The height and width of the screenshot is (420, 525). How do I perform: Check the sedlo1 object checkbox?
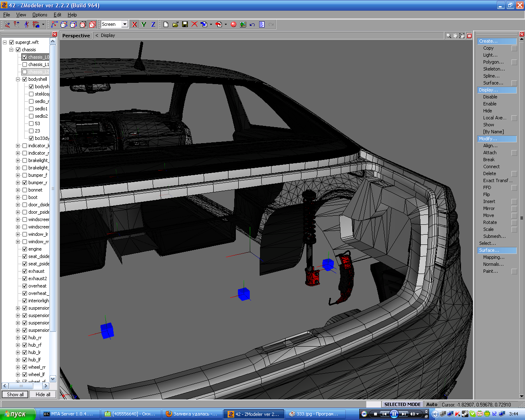click(x=31, y=109)
